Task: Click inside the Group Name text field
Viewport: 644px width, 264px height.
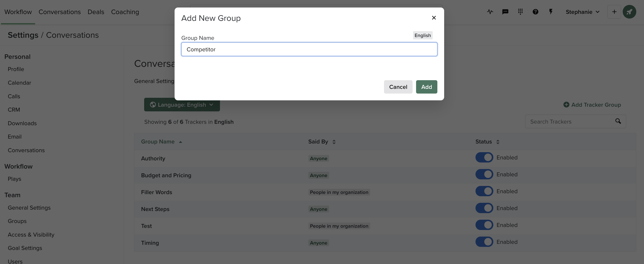Action: [309, 49]
